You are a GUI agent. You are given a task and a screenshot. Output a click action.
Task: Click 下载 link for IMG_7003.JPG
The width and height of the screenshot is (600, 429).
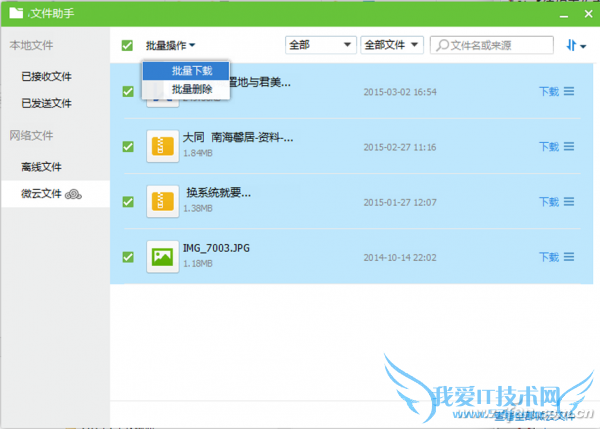pyautogui.click(x=548, y=257)
